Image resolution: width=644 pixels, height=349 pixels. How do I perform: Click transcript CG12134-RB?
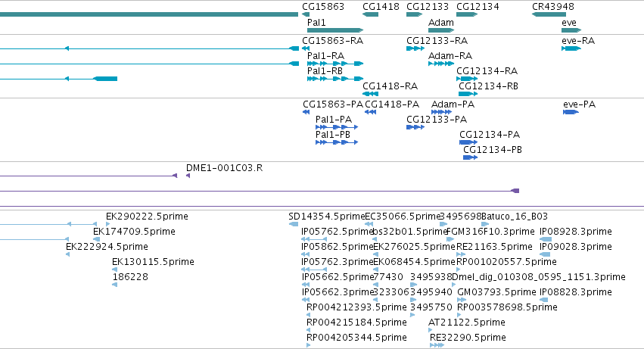pyautogui.click(x=488, y=86)
